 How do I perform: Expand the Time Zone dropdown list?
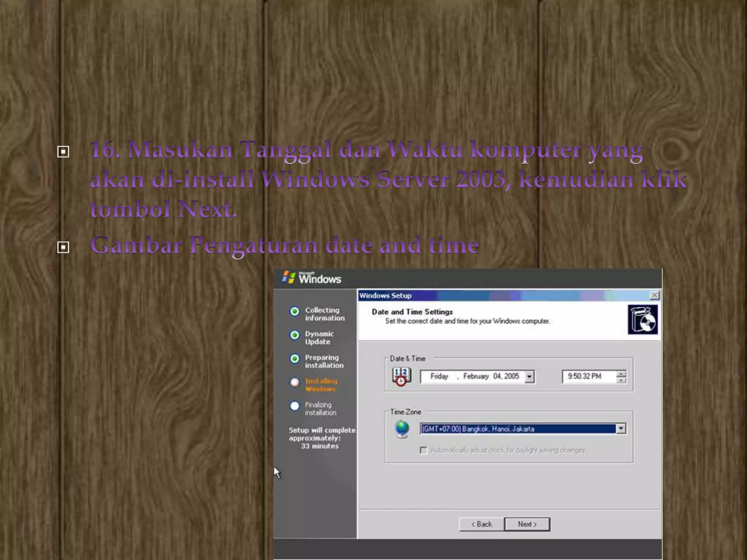(621, 429)
